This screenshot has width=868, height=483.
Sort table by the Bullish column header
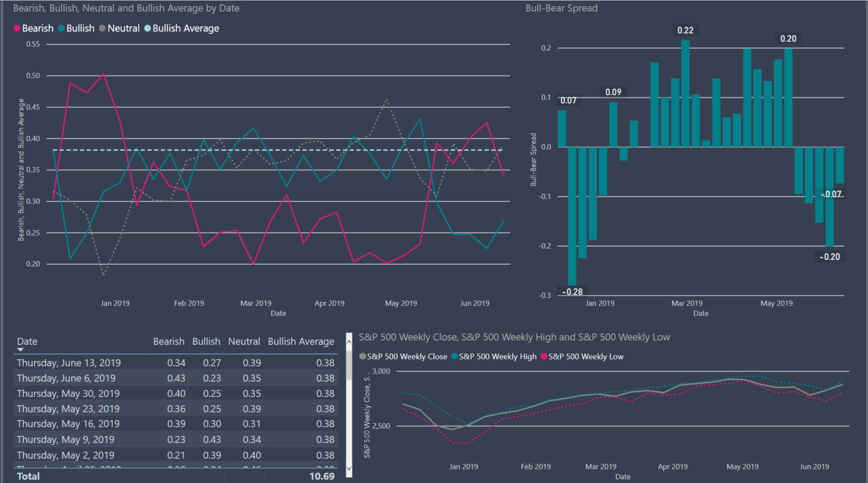click(x=206, y=342)
